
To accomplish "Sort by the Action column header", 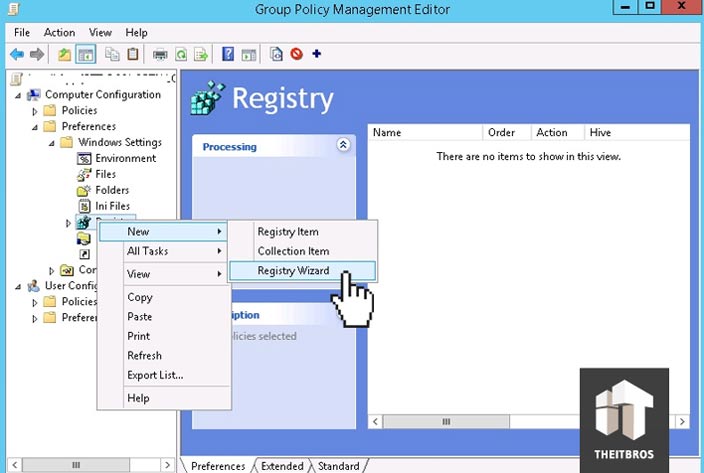I will [x=558, y=132].
